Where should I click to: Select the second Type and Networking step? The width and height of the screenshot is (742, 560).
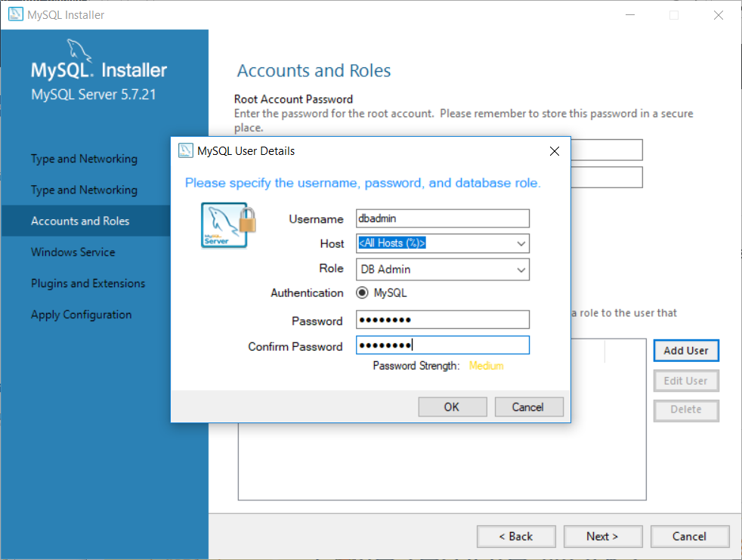[84, 190]
